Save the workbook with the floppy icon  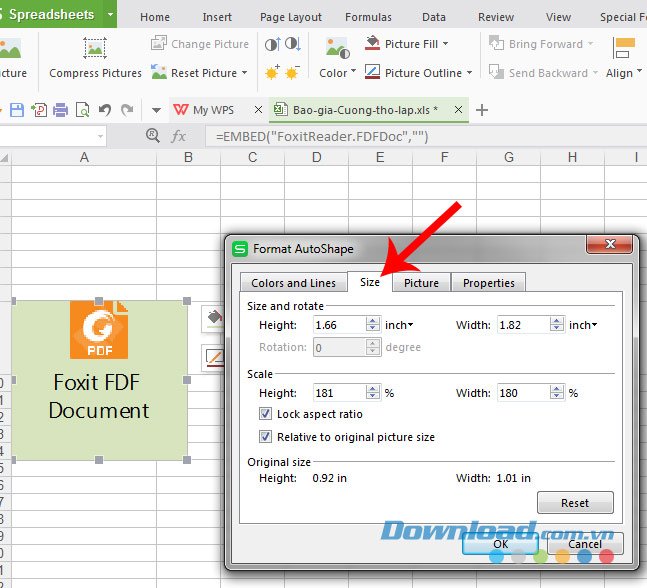(x=17, y=110)
